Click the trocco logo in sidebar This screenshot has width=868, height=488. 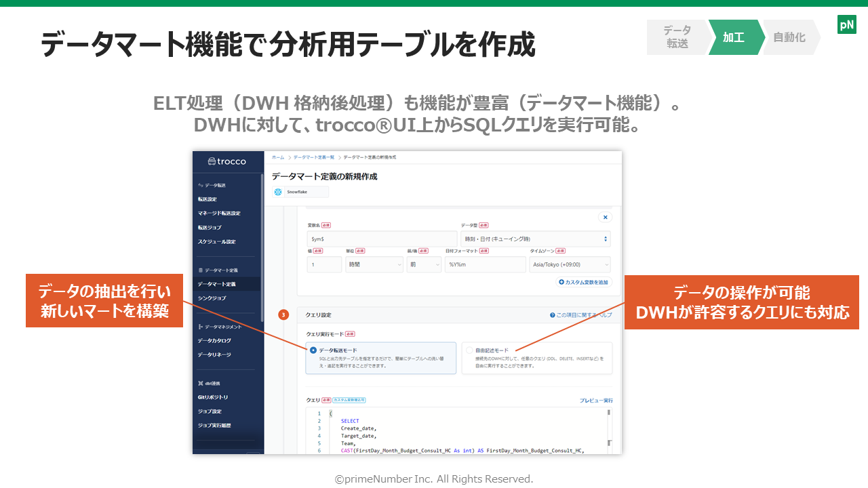(226, 161)
